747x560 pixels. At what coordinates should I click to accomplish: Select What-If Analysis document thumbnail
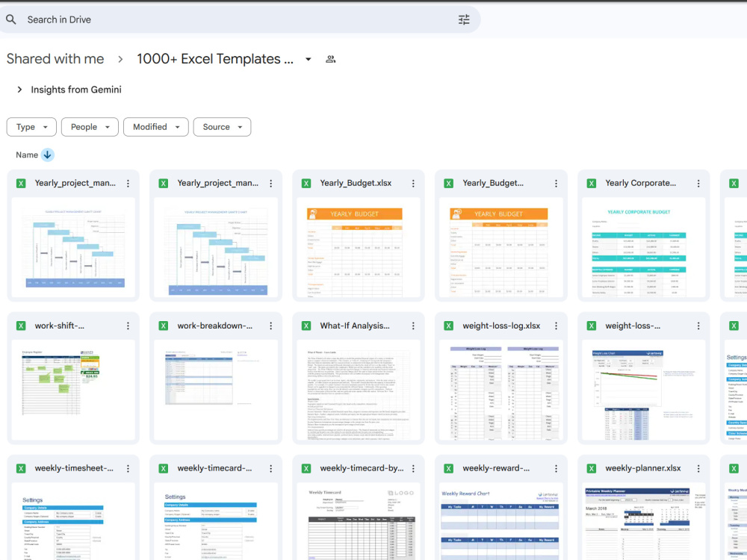pyautogui.click(x=359, y=390)
